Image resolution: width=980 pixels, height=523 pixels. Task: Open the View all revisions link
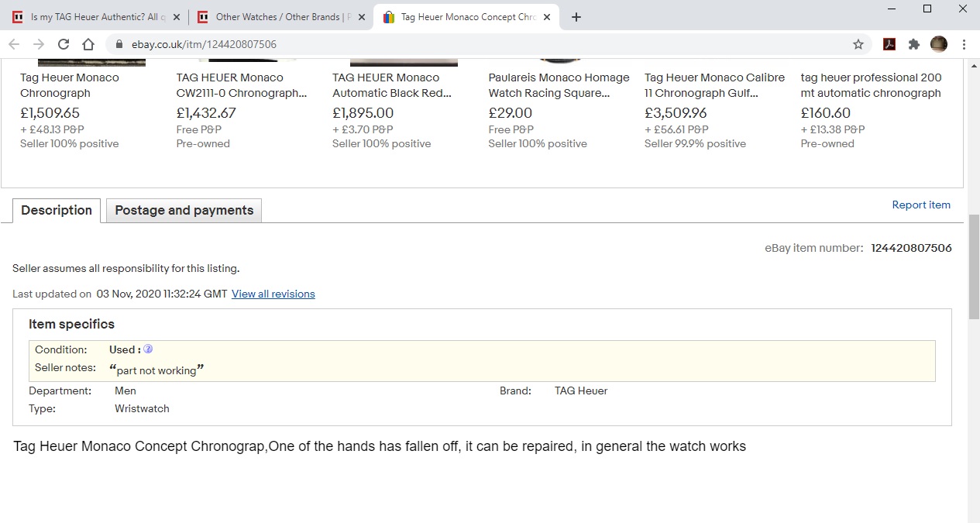click(x=273, y=294)
